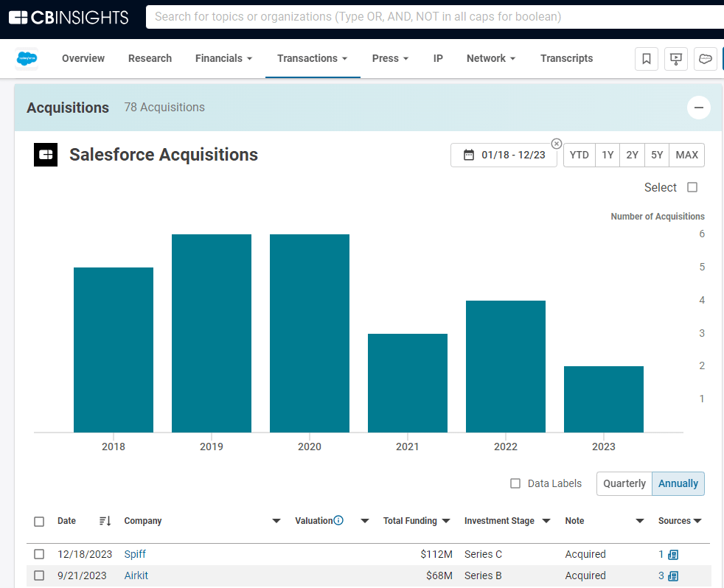Switch the chart to Quarterly view
Viewport: 724px width, 588px height.
tap(624, 483)
